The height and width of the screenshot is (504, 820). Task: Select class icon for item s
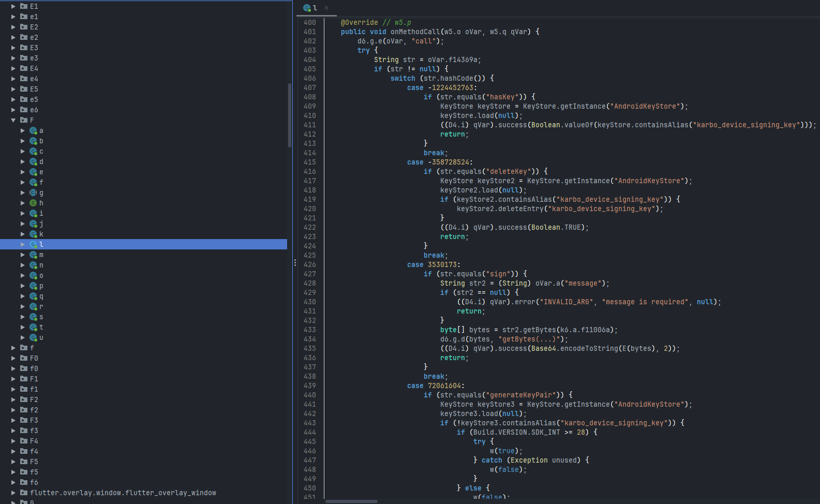click(33, 317)
